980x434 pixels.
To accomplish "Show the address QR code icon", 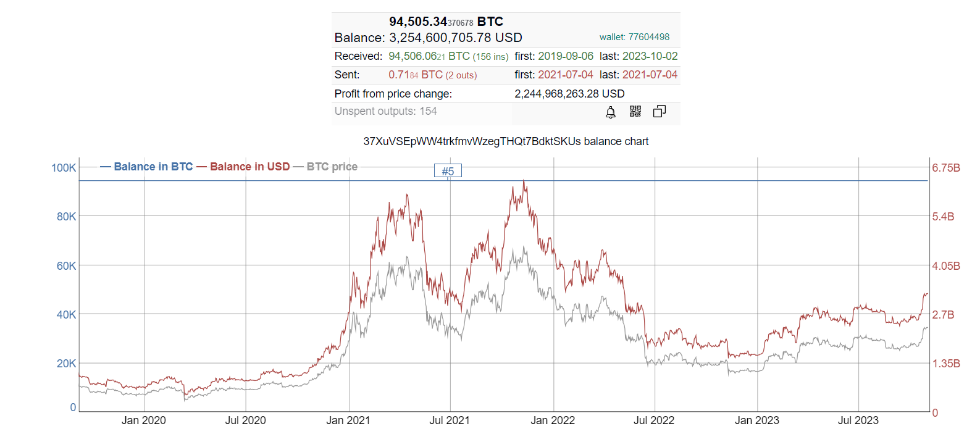I will [635, 111].
